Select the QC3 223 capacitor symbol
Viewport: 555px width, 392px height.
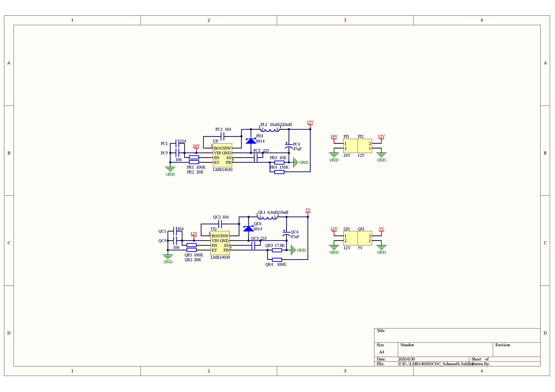click(x=253, y=246)
